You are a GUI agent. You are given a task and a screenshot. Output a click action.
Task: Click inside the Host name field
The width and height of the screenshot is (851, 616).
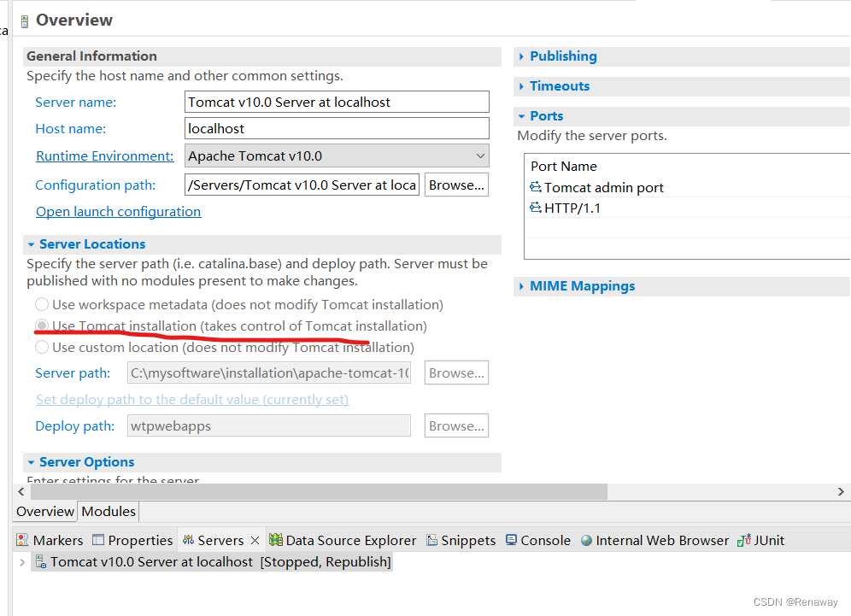[336, 127]
